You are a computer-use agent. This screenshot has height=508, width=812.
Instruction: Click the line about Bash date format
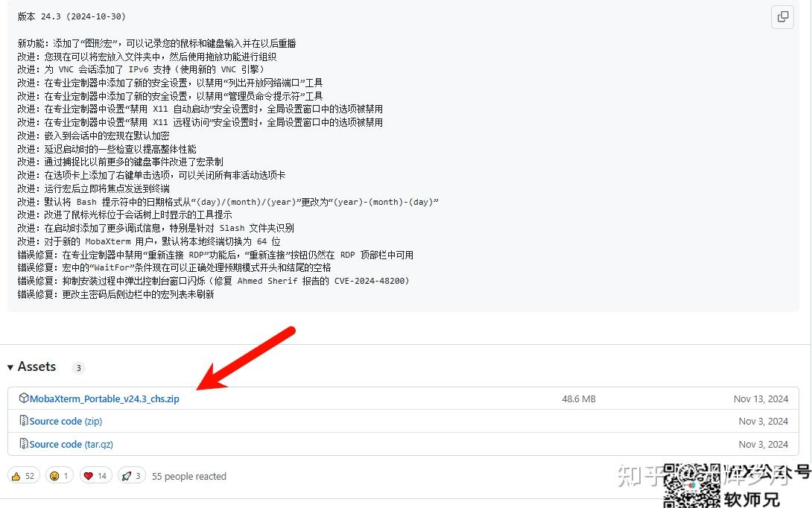point(228,202)
